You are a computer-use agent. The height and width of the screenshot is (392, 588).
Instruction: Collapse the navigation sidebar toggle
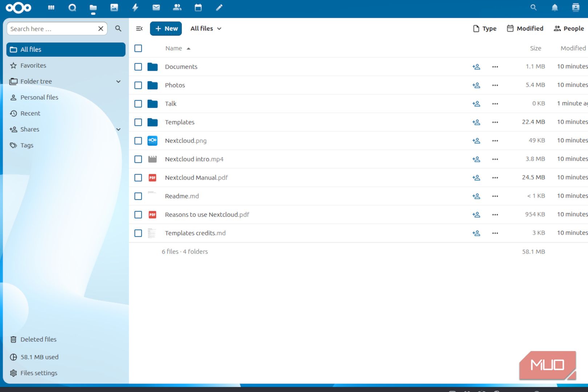tap(139, 28)
